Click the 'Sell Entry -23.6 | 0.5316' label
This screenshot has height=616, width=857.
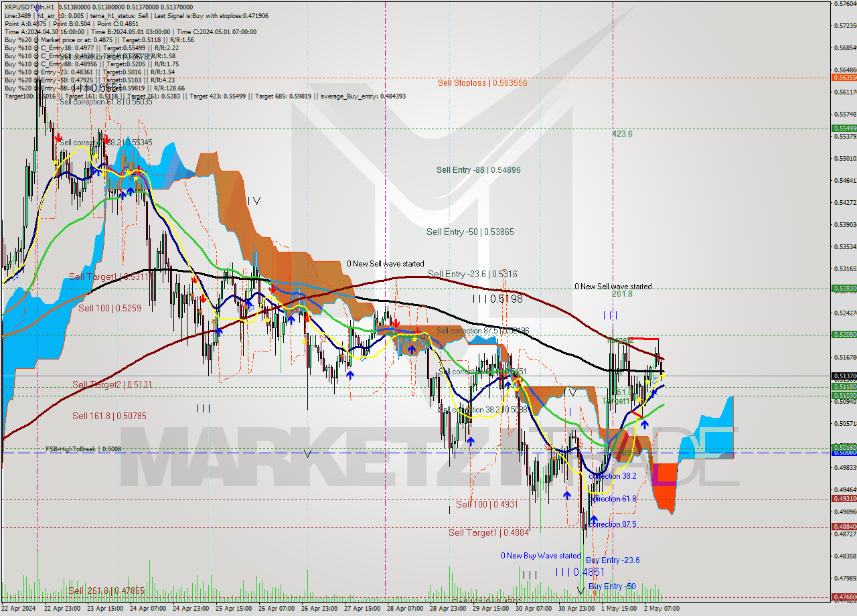click(x=472, y=274)
